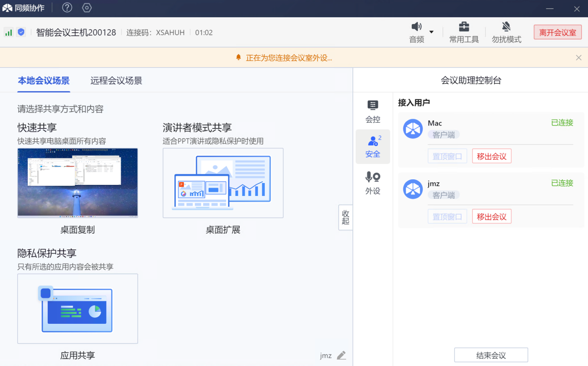Select the 桌面复制 desktop thumbnail
This screenshot has width=588, height=366.
(x=77, y=183)
